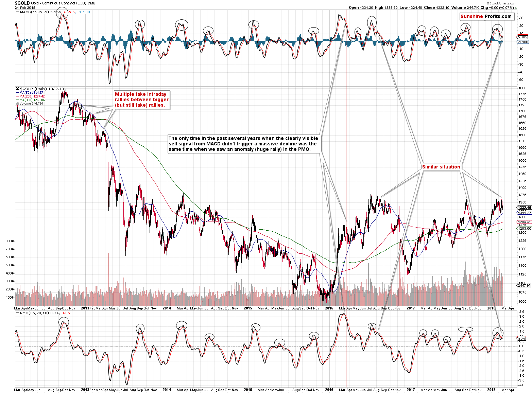The width and height of the screenshot is (532, 393).
Task: Click the -1.100 histogram tag on right axis
Action: (523, 42)
